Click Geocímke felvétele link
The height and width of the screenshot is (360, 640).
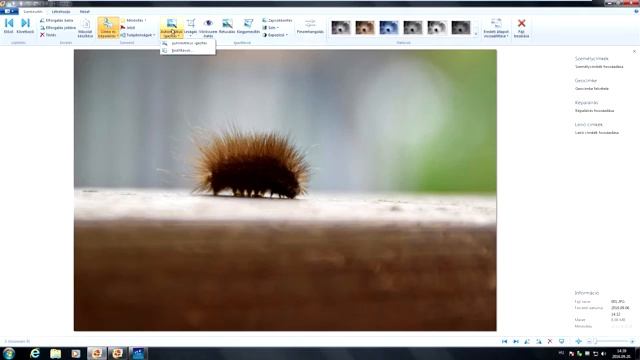(592, 89)
